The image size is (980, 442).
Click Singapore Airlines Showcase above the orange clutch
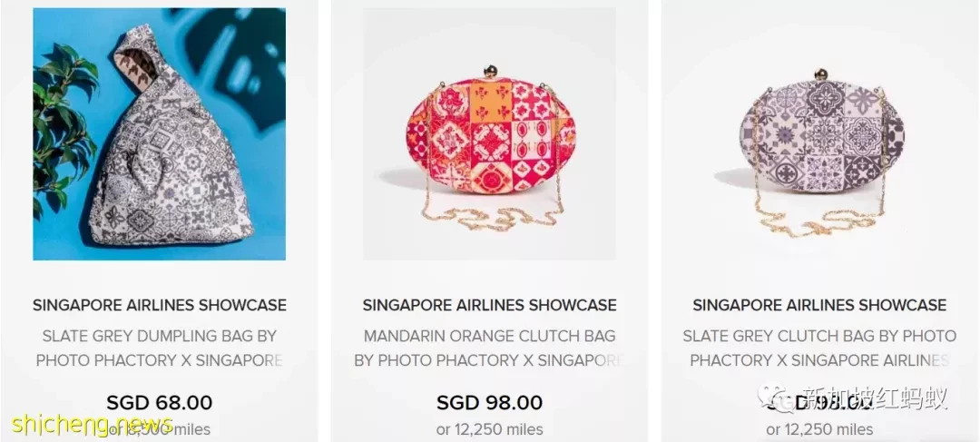coord(489,305)
